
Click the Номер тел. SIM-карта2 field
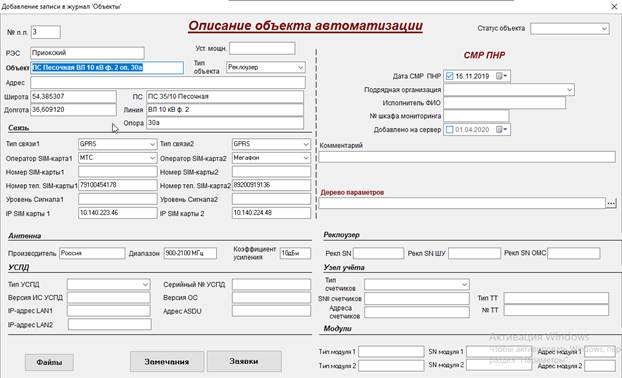tap(271, 185)
